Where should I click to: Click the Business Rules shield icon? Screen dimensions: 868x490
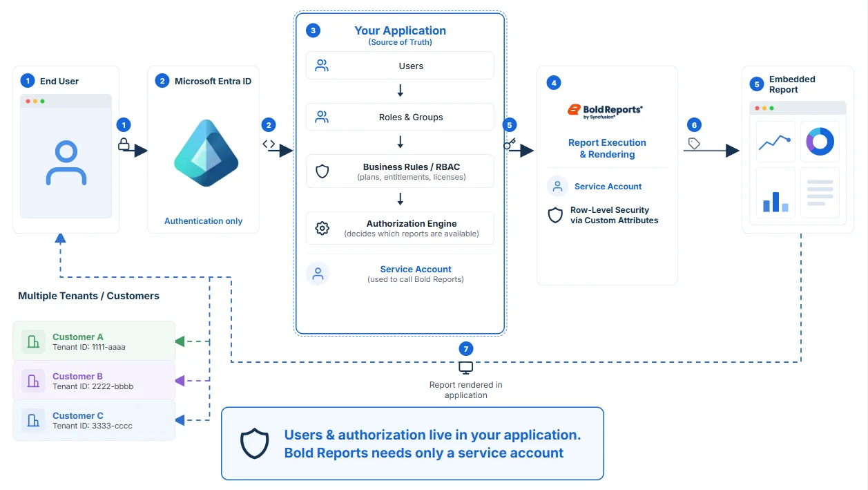322,171
